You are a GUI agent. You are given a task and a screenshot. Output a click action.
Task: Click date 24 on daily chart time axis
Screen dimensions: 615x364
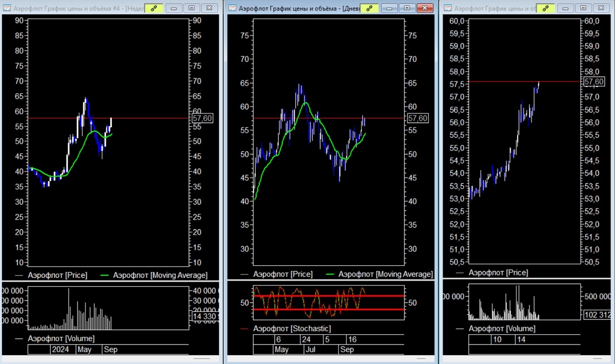[306, 339]
